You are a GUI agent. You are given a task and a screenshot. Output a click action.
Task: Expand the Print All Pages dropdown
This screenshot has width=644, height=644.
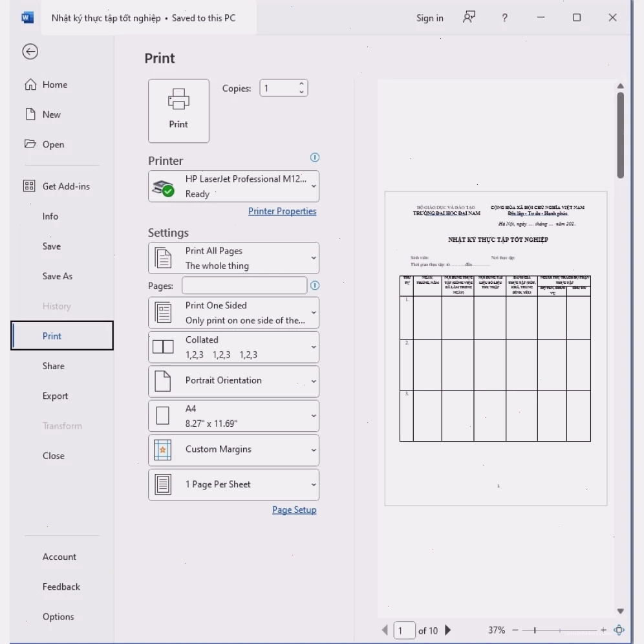[233, 258]
